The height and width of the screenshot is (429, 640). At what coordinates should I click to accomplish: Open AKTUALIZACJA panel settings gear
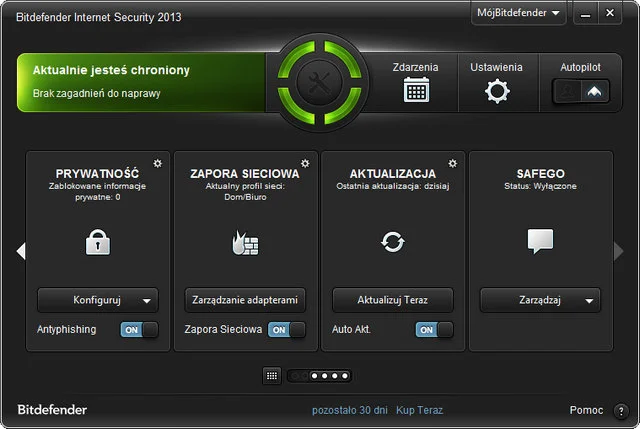pos(452,163)
